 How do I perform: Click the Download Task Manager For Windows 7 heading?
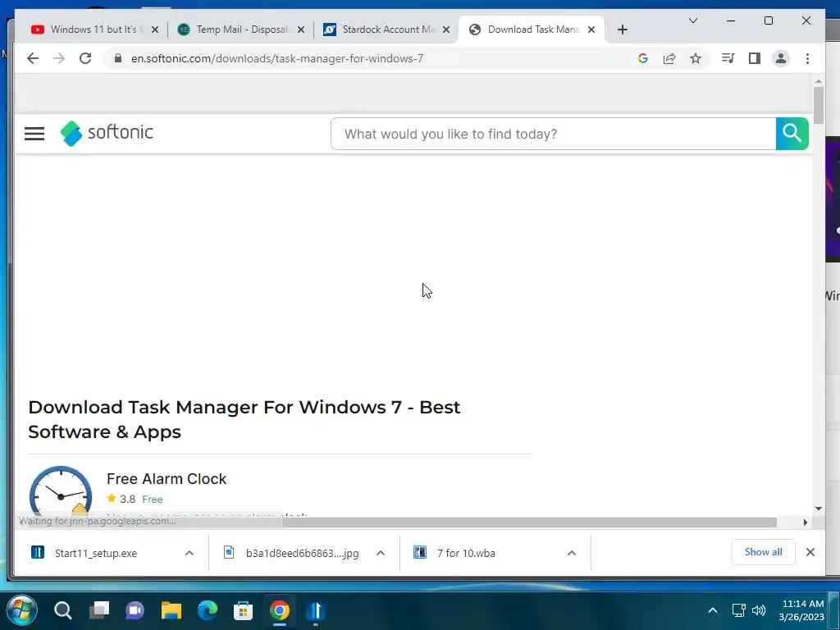point(244,419)
